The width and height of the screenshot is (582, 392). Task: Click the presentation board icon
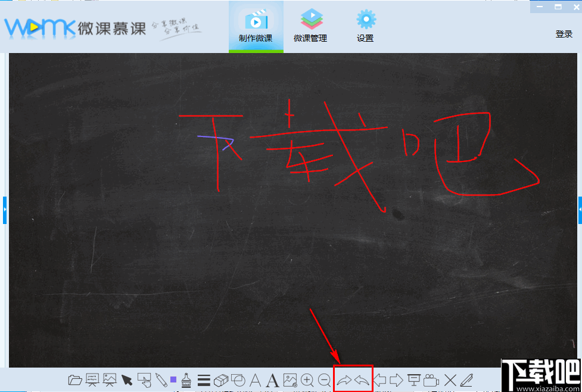click(414, 380)
